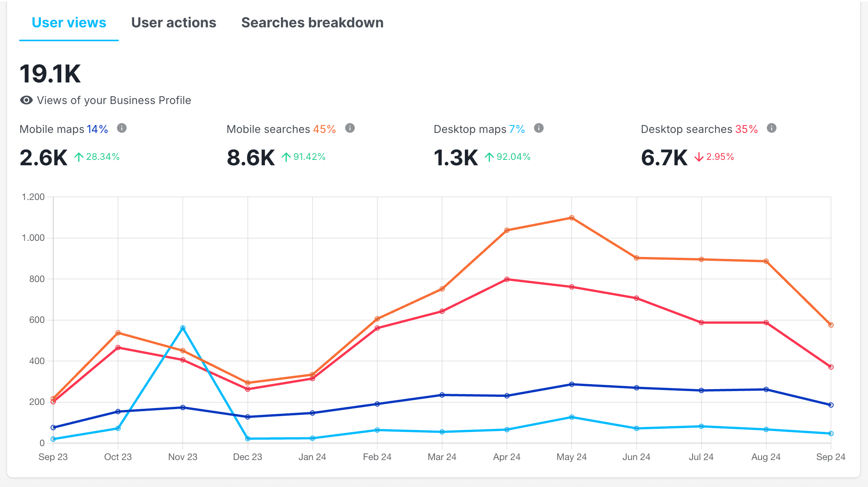Select the User views tab

69,23
